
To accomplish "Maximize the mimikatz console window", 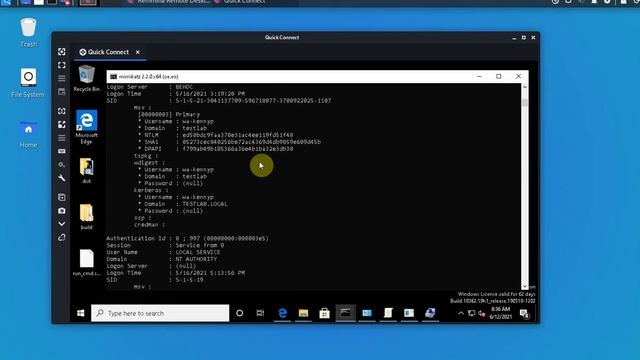I will [x=499, y=76].
